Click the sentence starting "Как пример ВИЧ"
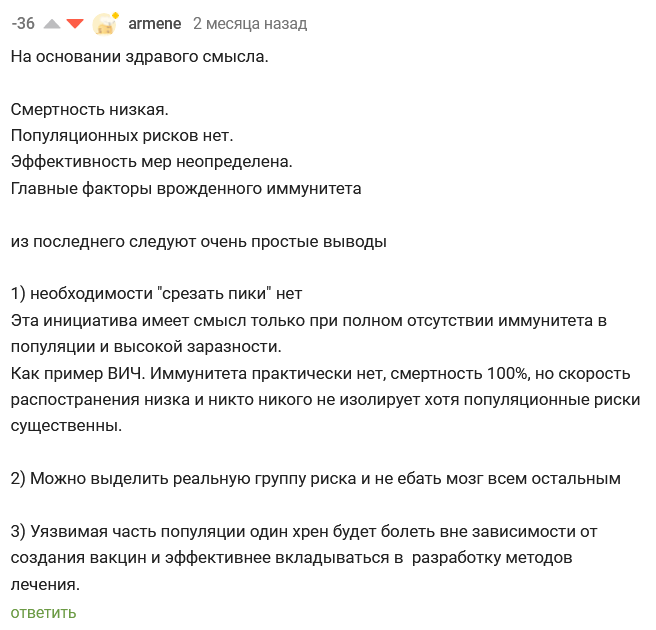This screenshot has width=656, height=630. click(x=320, y=373)
